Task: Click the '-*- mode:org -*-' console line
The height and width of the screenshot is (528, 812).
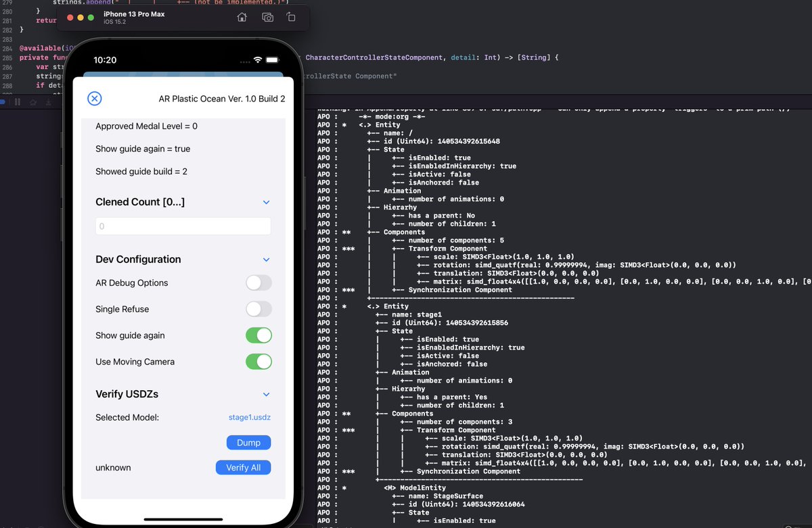Action: click(392, 117)
